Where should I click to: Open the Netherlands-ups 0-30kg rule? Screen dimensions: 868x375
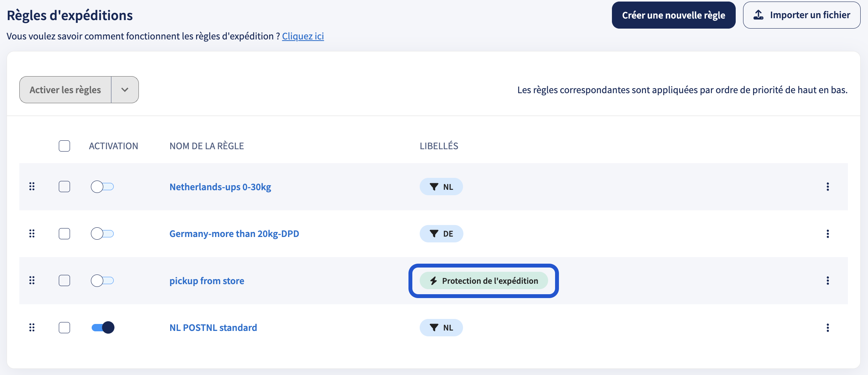point(220,187)
